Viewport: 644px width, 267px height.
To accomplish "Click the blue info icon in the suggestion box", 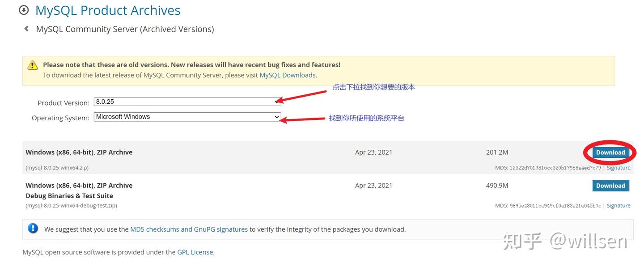I will click(x=32, y=228).
